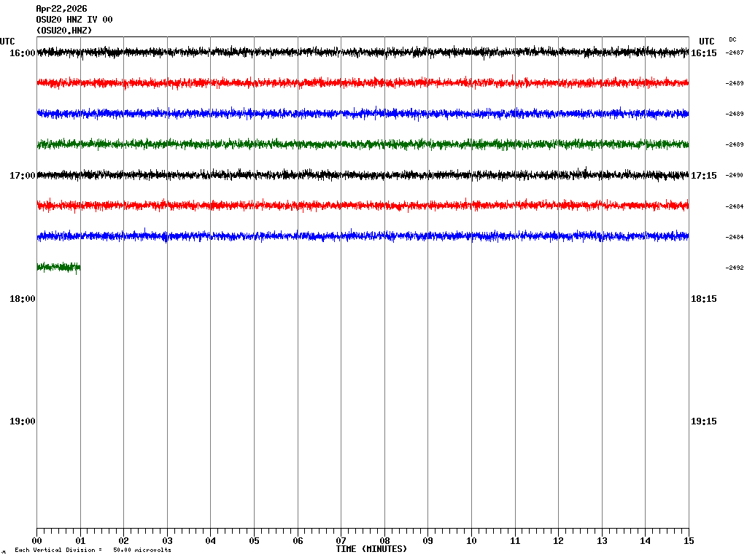Image resolution: width=747 pixels, height=560 pixels.
Task: Click the 16:15 end-time label
Action: click(703, 53)
